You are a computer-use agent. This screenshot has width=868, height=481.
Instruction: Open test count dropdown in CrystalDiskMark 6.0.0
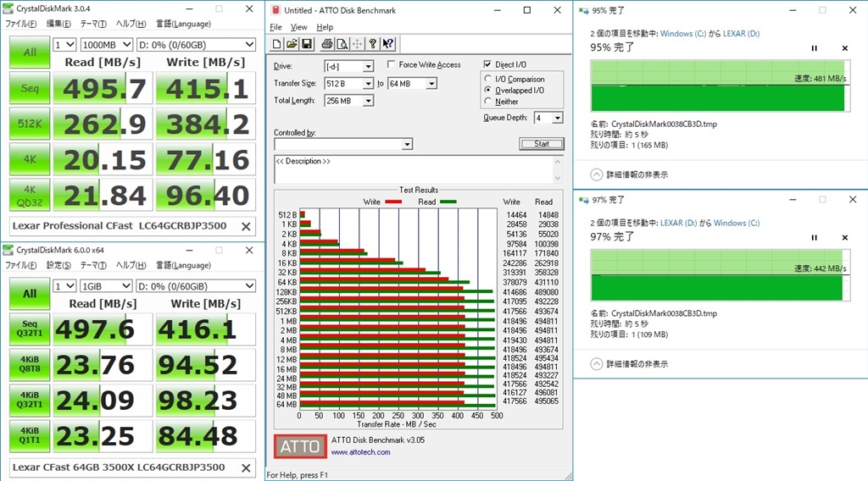tap(64, 286)
